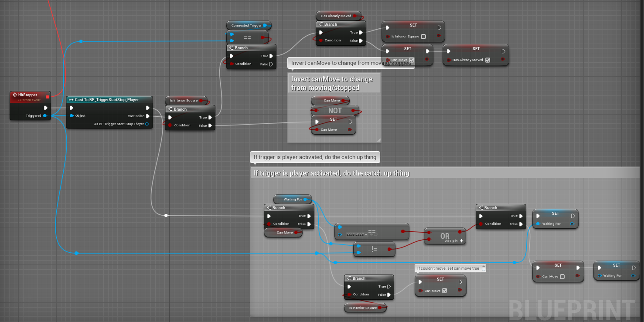Click the True pin of Branch under Waiting For getter

310,216
